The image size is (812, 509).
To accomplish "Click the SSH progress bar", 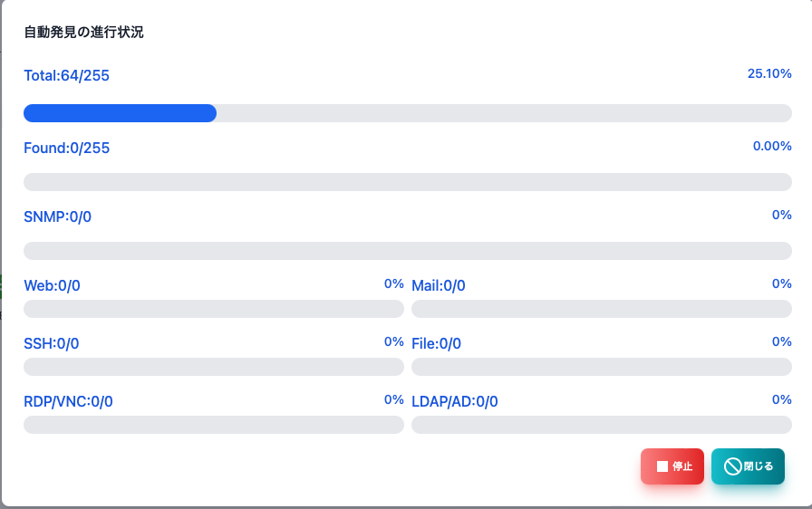I will pos(214,367).
